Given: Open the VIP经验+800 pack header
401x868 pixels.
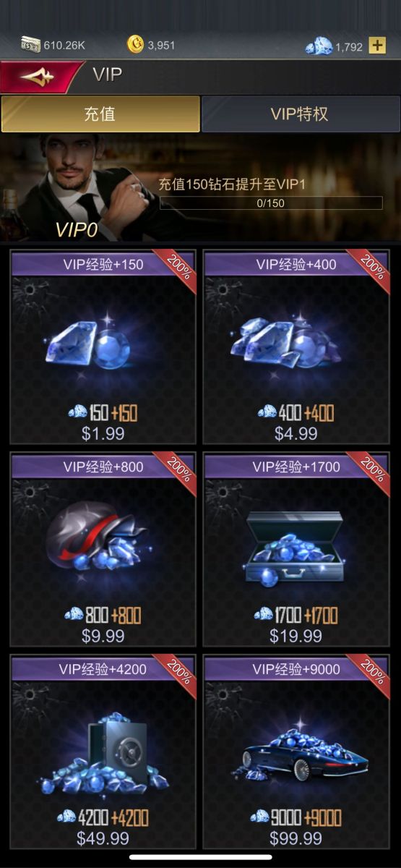Looking at the screenshot, I should (x=103, y=467).
